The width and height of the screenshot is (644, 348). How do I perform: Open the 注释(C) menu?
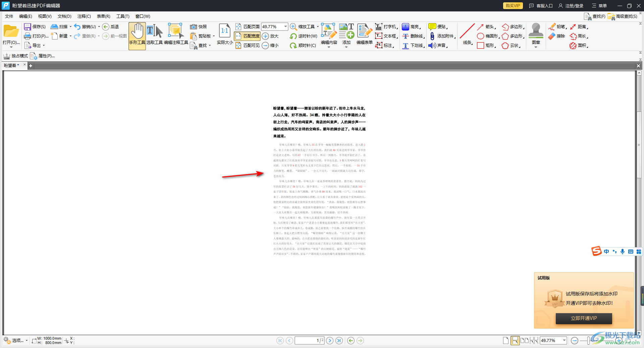point(84,16)
